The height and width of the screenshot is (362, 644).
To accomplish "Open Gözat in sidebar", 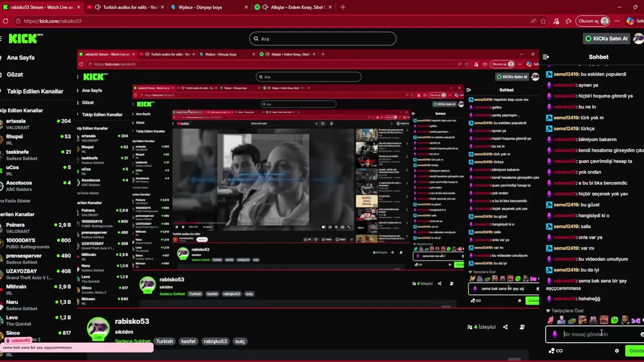I will [x=15, y=74].
